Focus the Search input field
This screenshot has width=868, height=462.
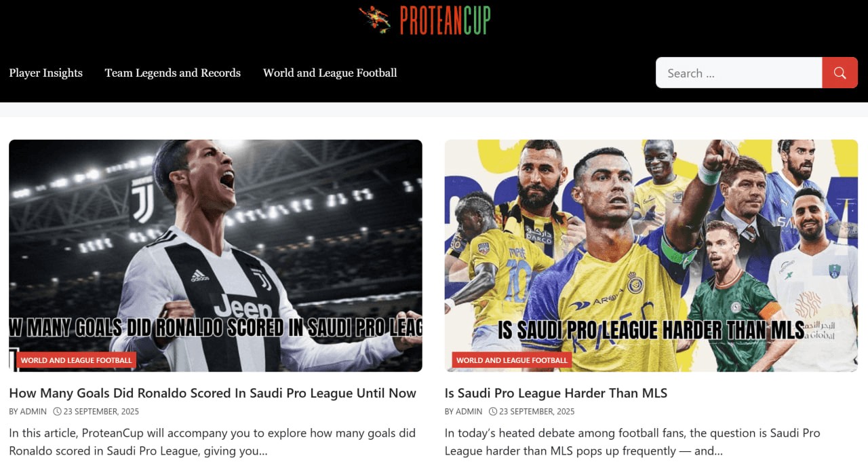(x=739, y=73)
